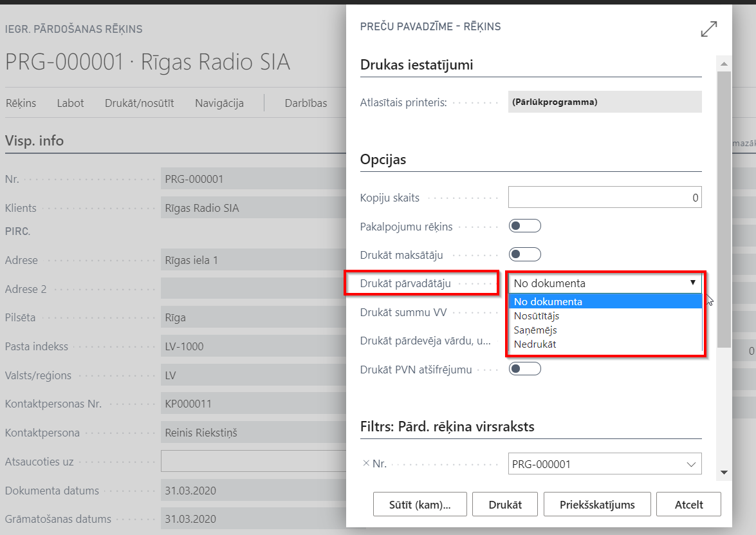
Task: Click the 'Drukas iestatījumi' section heading
Action: point(416,64)
